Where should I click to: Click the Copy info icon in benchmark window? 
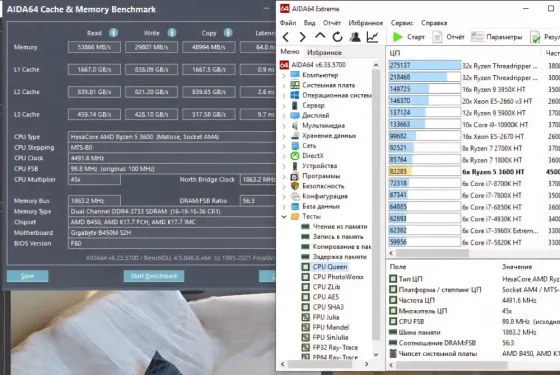pyautogui.click(x=228, y=33)
